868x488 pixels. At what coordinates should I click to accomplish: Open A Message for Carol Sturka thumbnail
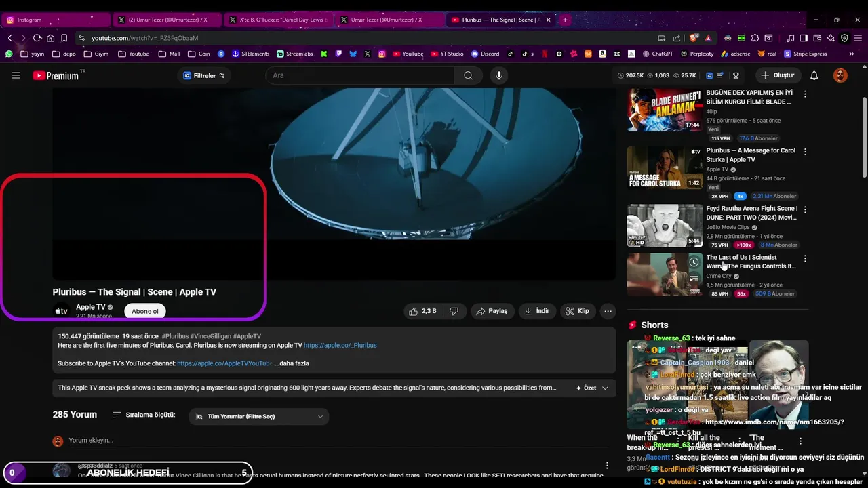point(665,167)
